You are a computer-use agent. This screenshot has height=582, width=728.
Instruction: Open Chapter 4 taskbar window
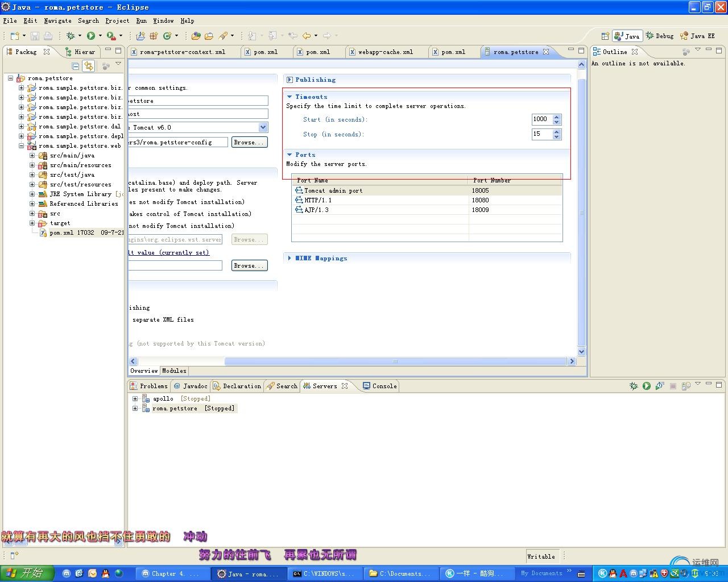(x=171, y=573)
